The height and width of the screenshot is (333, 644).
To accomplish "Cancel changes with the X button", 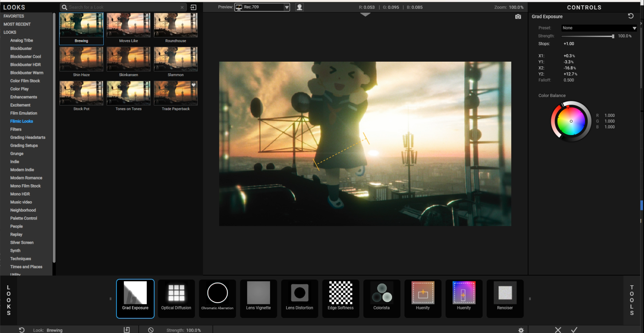I will coord(558,330).
